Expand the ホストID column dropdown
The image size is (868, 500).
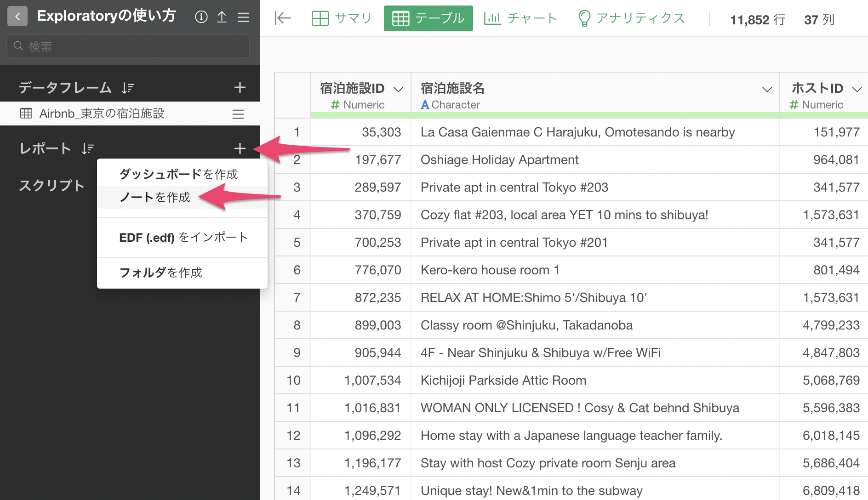(x=857, y=89)
